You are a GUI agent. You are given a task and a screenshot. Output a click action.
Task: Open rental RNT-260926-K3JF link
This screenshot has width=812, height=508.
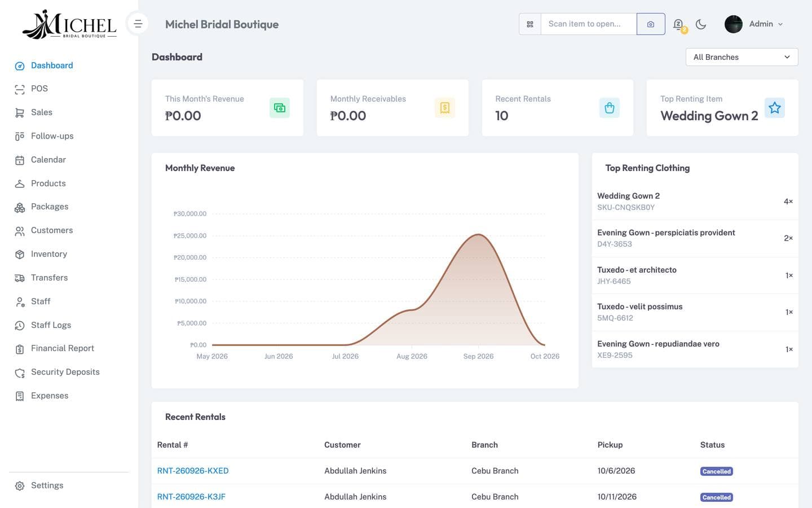[191, 497]
